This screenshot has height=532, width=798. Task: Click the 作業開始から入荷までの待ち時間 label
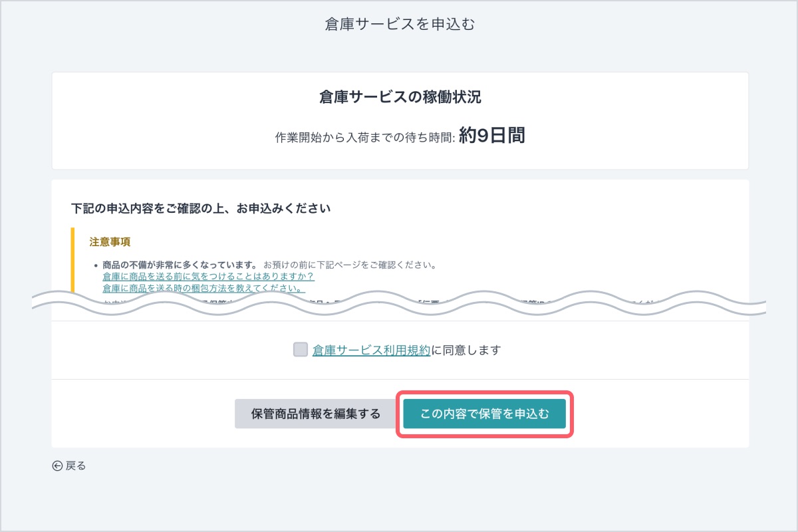[x=364, y=138]
